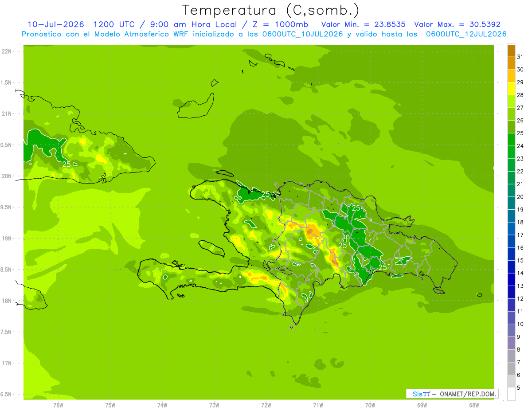This screenshot has height=411, width=532.
Task: Click the 69W longitude axis label
Action: [422, 405]
